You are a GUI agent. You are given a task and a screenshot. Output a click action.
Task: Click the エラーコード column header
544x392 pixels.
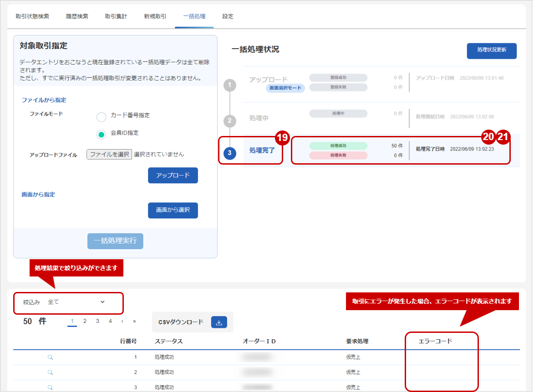(435, 342)
